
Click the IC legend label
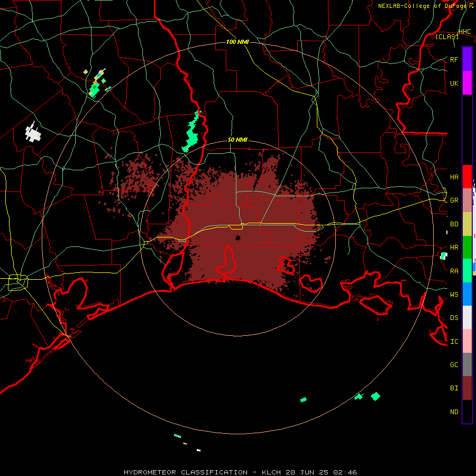[x=454, y=342]
